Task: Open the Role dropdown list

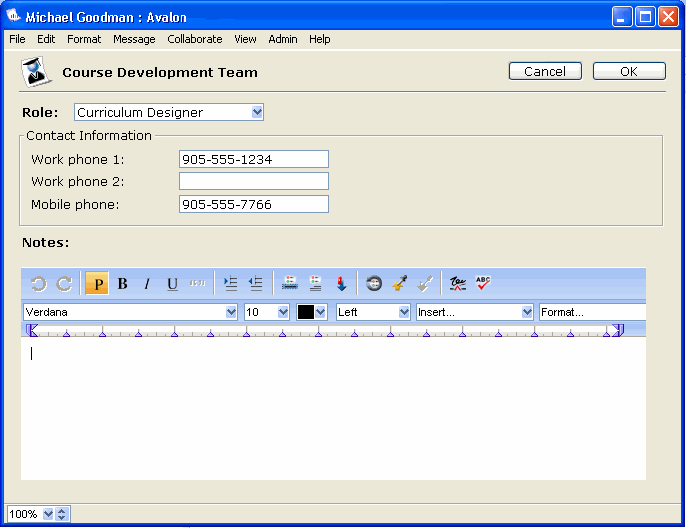Action: [257, 112]
